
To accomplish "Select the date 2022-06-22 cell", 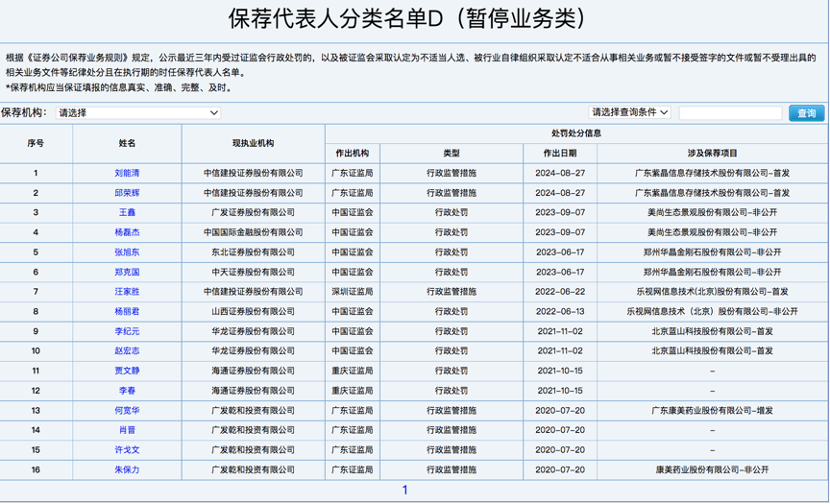I will point(560,292).
